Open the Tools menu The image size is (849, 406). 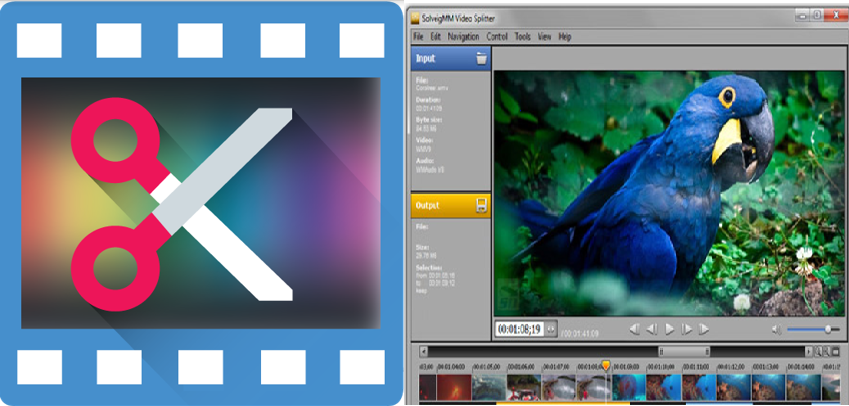point(523,37)
